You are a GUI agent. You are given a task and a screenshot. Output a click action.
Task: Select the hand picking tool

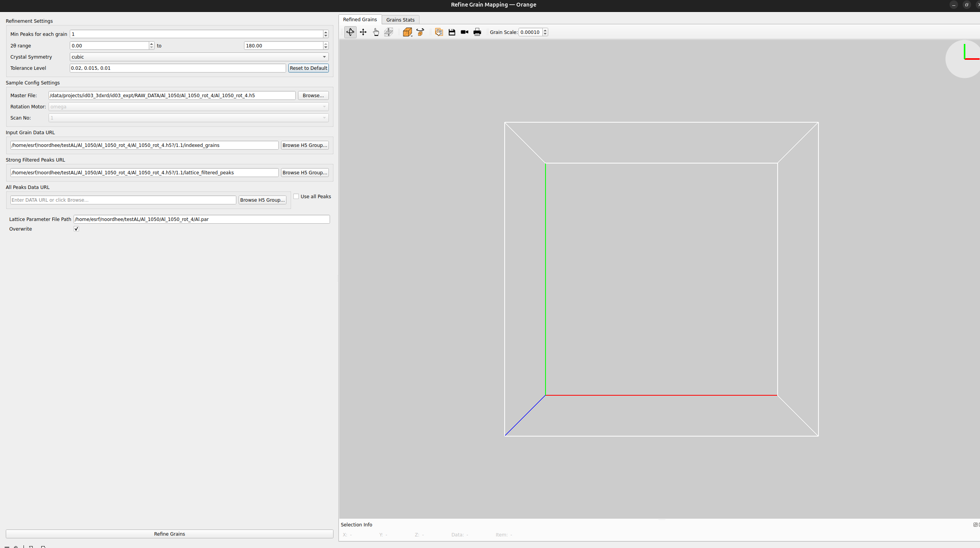(375, 32)
